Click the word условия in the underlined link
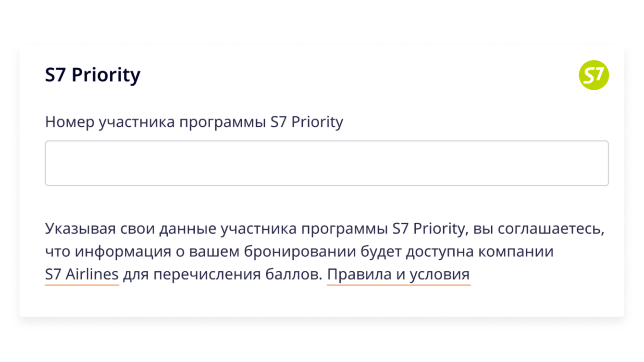This screenshot has height=362, width=644. 439,275
